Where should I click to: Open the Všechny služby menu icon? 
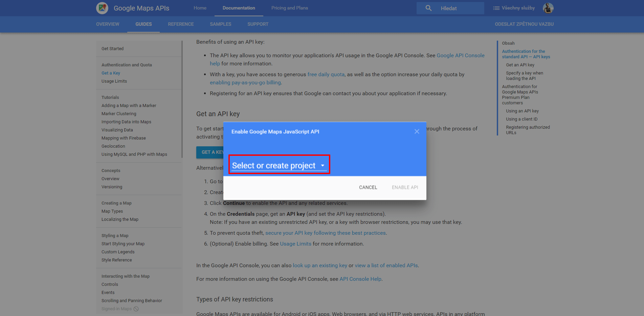pyautogui.click(x=496, y=8)
